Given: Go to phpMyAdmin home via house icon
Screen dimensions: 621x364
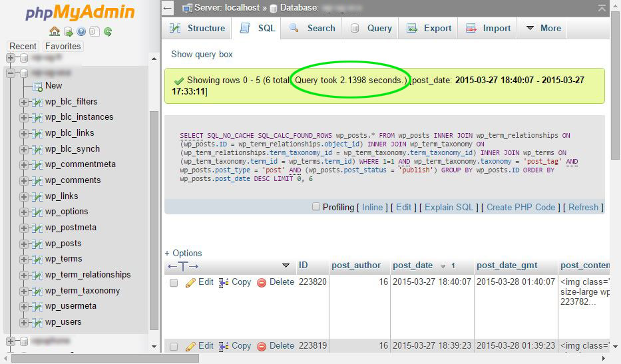Looking at the screenshot, I should pos(55,31).
